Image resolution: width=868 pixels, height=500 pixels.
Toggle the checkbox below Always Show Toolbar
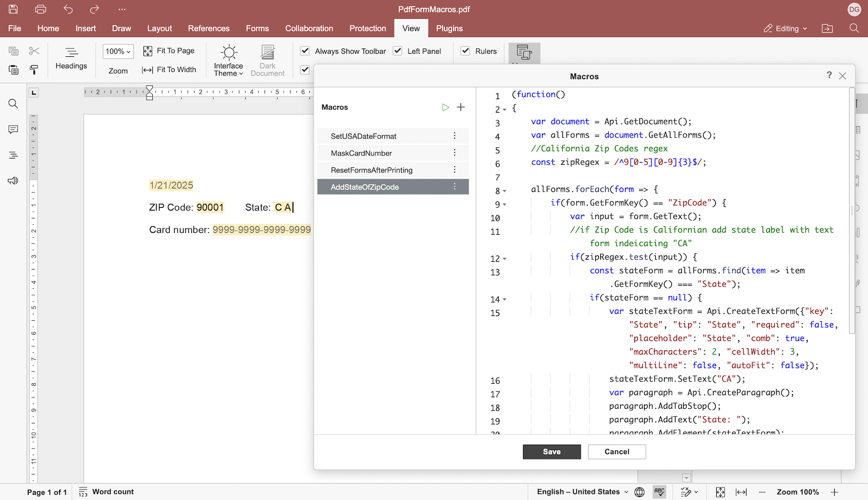(305, 69)
